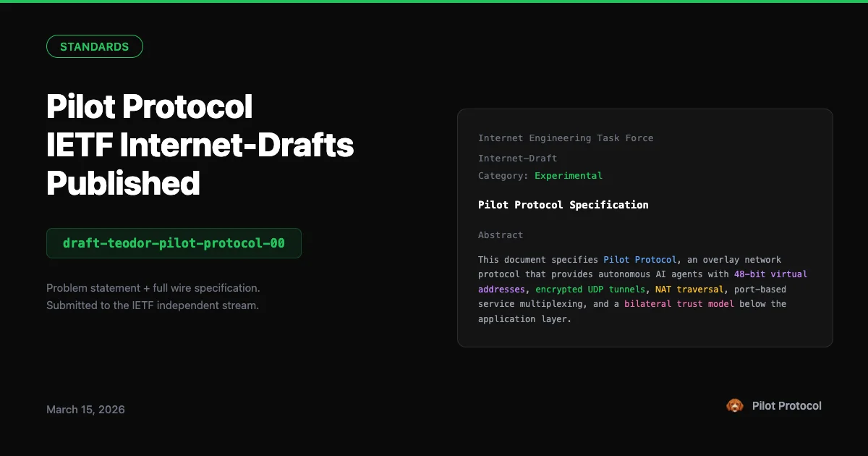The image size is (868, 456).
Task: Click the March 15, 2026 date link
Action: click(x=85, y=409)
